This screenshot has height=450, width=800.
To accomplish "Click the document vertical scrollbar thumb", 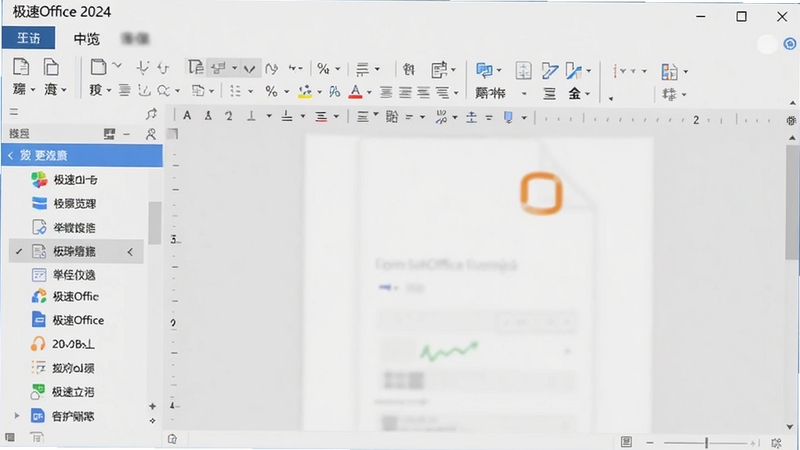I will coord(792,202).
